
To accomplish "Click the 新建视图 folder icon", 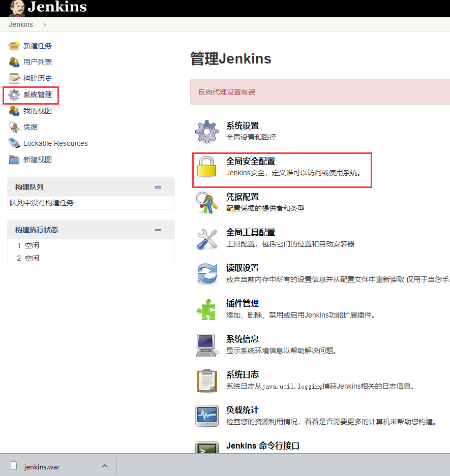I will [x=14, y=160].
